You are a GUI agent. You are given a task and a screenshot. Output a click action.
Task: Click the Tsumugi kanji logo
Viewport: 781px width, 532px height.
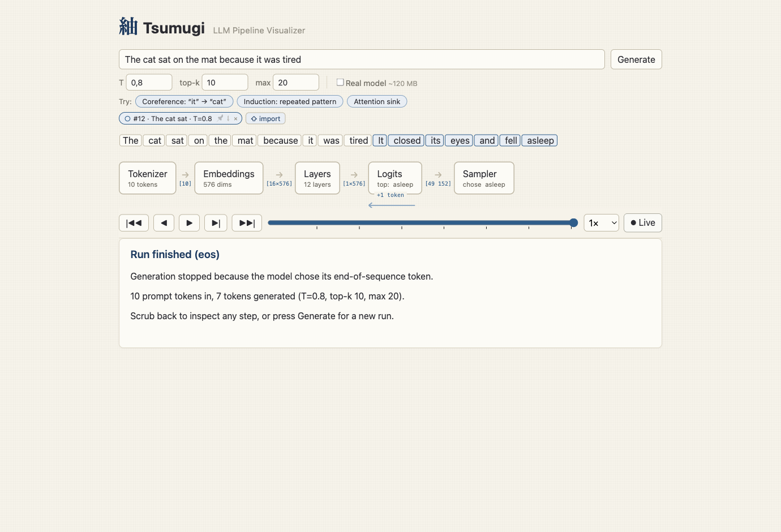(128, 27)
